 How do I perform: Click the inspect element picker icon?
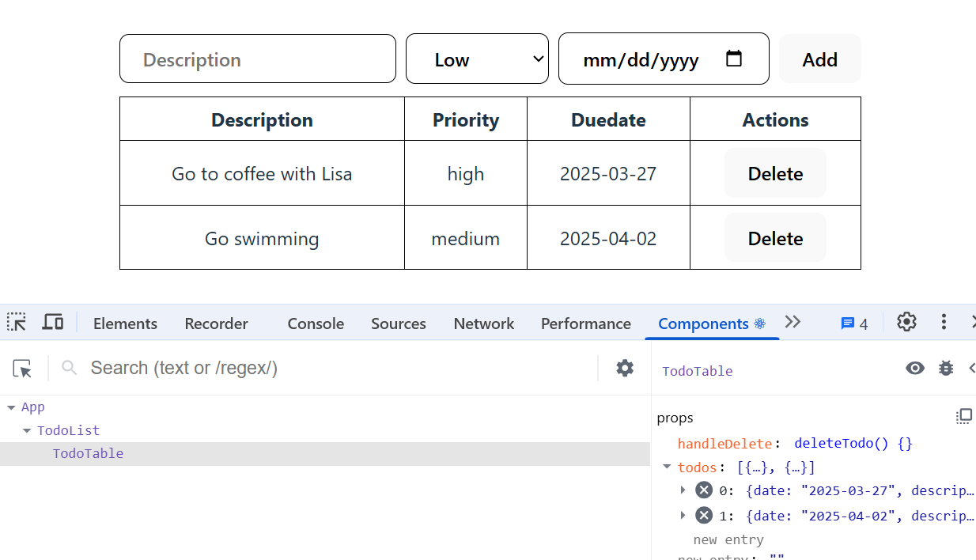click(x=17, y=323)
